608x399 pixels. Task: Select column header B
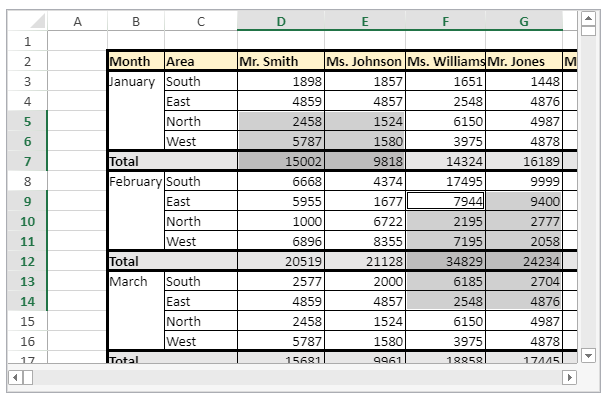pos(136,21)
